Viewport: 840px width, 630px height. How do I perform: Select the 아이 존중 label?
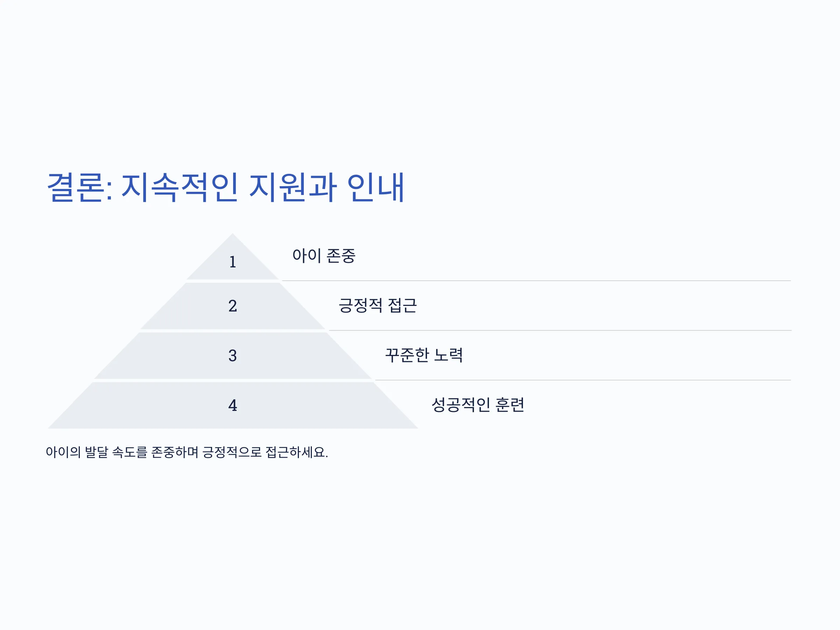tap(324, 255)
